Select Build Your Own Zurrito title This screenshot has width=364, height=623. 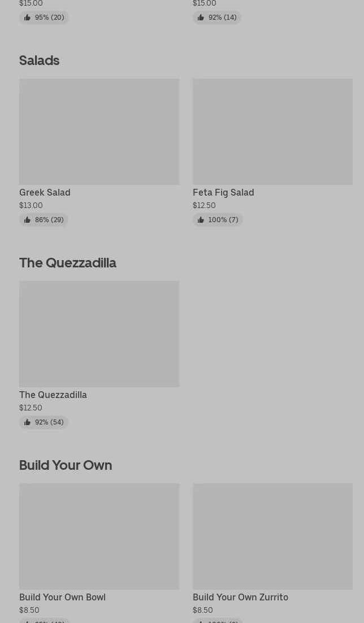240,598
